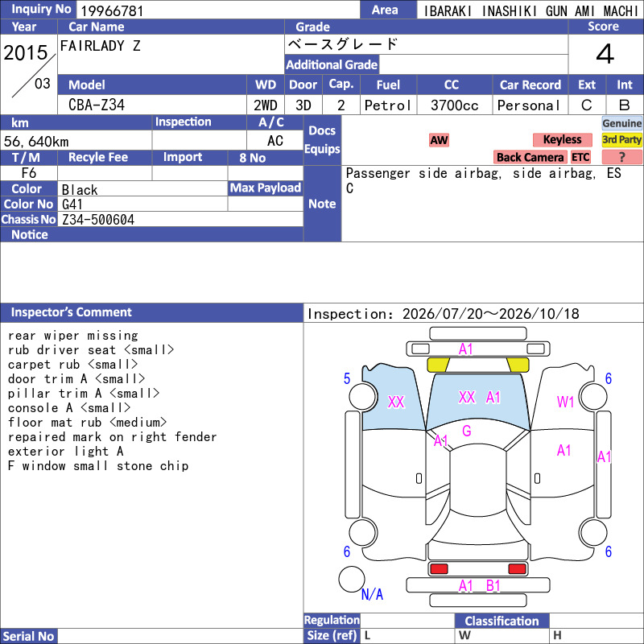644x644 pixels.
Task: Click the Inquiry No value 19966781
Action: [x=112, y=10]
